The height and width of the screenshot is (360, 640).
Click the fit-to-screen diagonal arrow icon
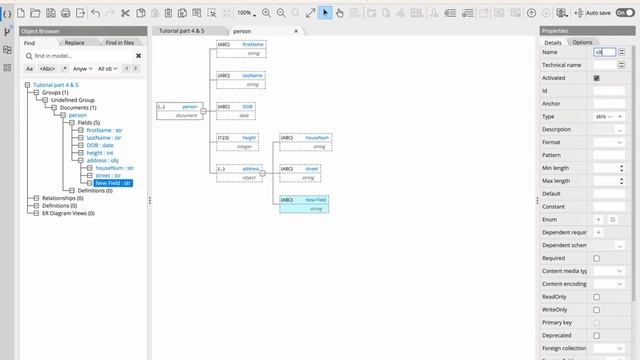pyautogui.click(x=310, y=13)
